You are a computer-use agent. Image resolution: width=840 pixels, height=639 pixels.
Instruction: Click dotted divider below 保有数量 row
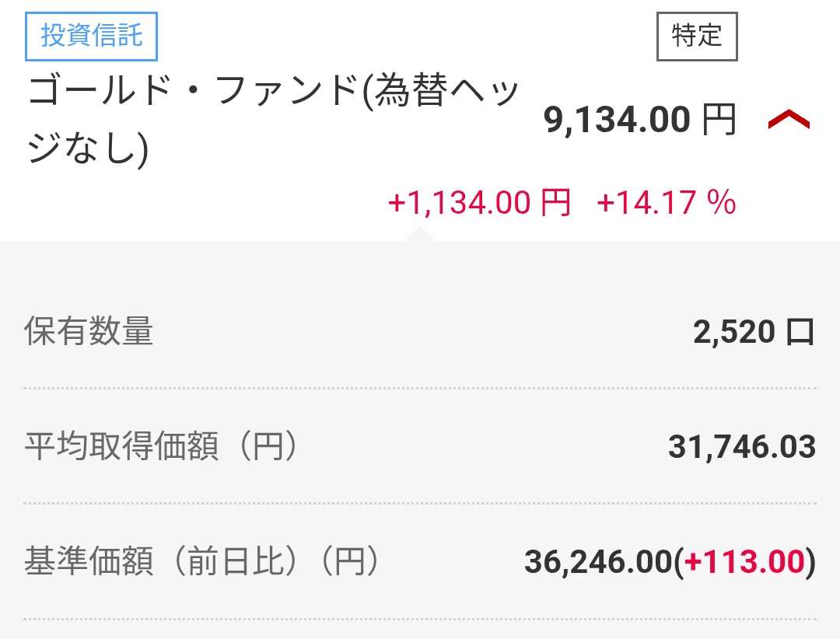point(420,388)
